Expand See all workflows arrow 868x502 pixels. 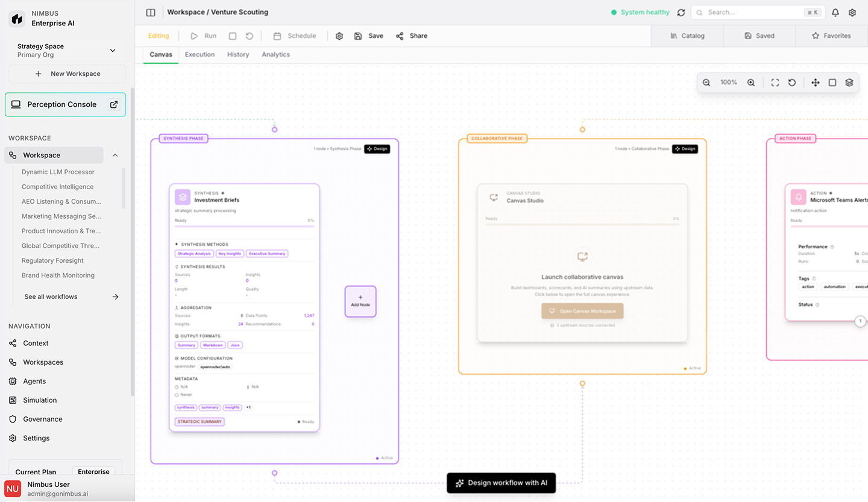pyautogui.click(x=115, y=296)
